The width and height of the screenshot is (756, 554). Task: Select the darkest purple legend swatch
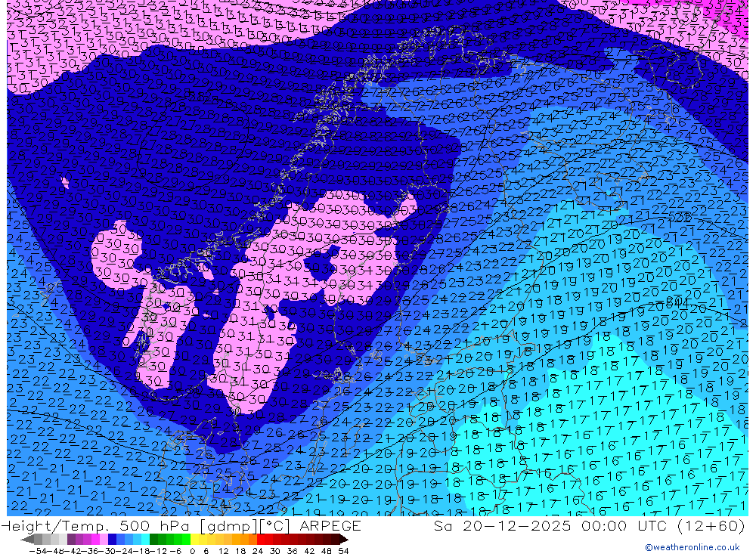click(x=71, y=540)
